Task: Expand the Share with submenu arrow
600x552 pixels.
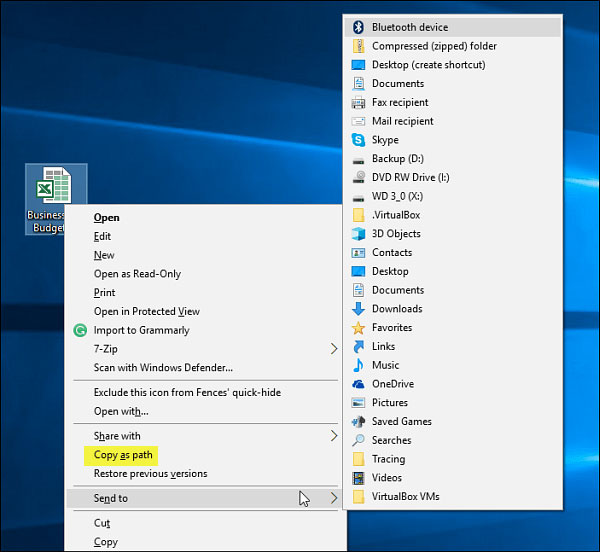Action: (x=334, y=436)
